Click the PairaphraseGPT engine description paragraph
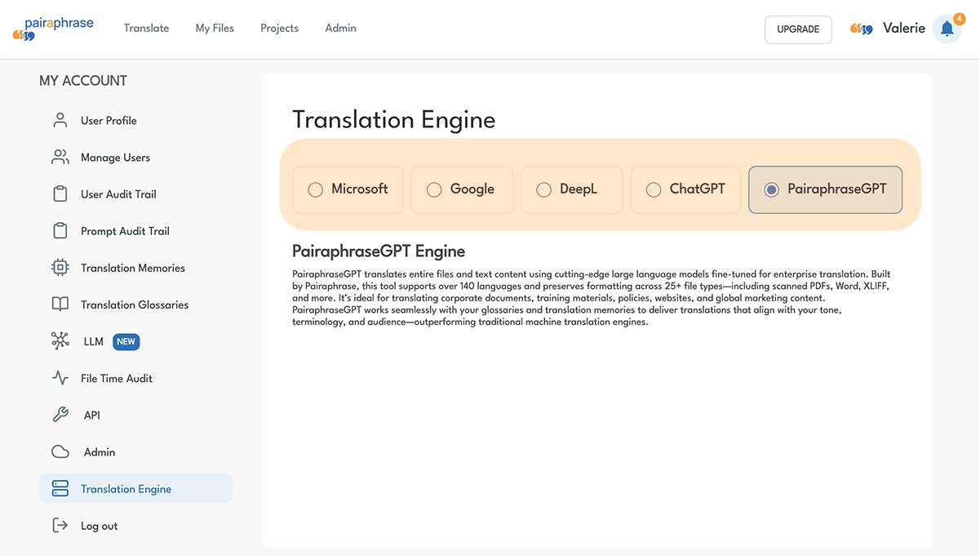The width and height of the screenshot is (980, 556). coord(591,298)
